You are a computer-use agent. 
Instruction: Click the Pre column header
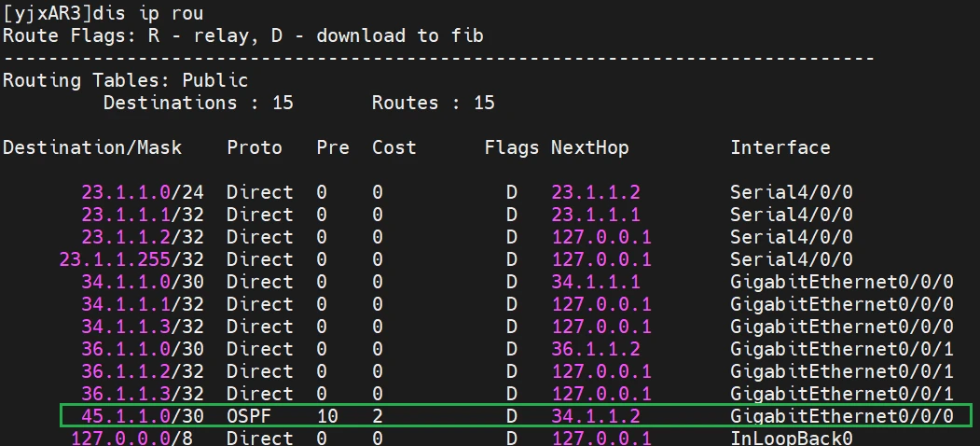332,147
